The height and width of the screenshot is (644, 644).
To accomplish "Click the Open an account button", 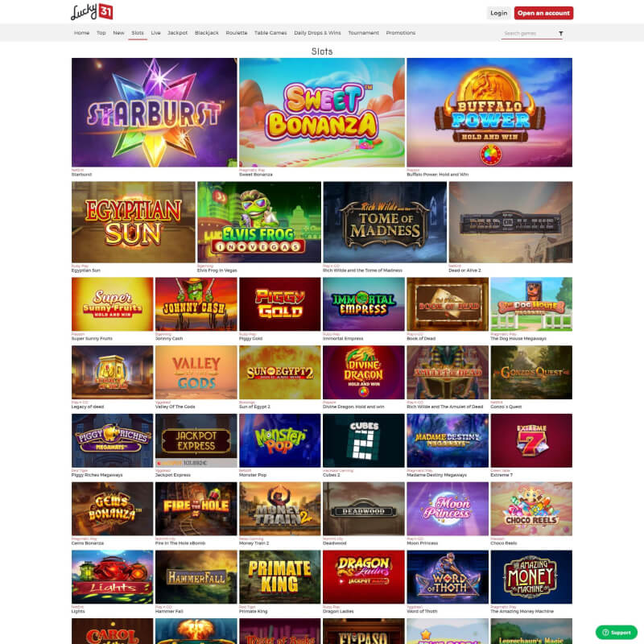I will (543, 13).
